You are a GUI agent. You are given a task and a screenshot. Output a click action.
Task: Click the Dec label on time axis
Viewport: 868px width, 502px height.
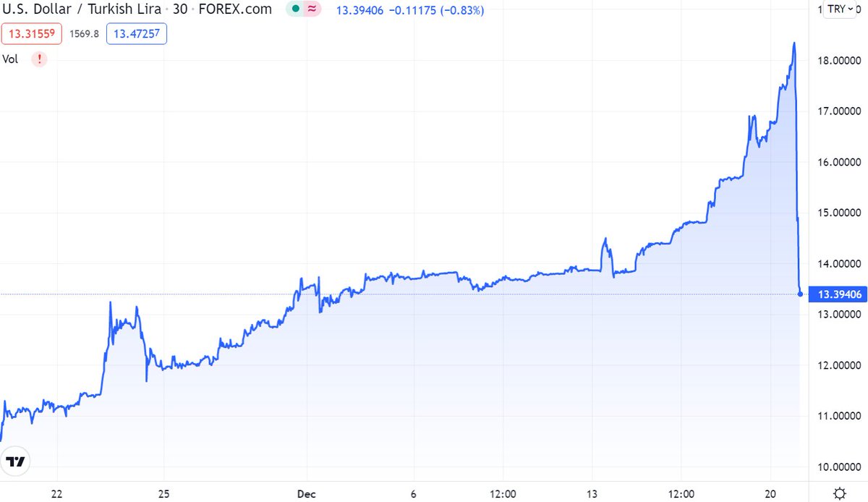(x=307, y=493)
